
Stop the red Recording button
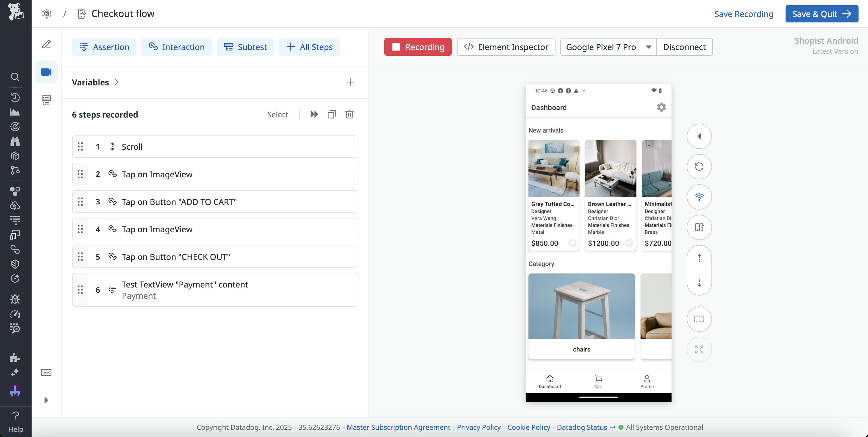[x=418, y=47]
